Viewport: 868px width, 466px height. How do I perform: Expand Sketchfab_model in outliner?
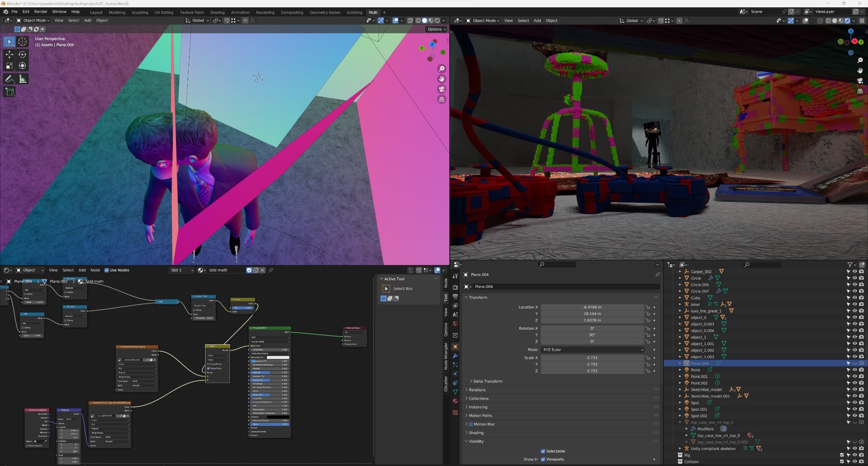(x=680, y=389)
